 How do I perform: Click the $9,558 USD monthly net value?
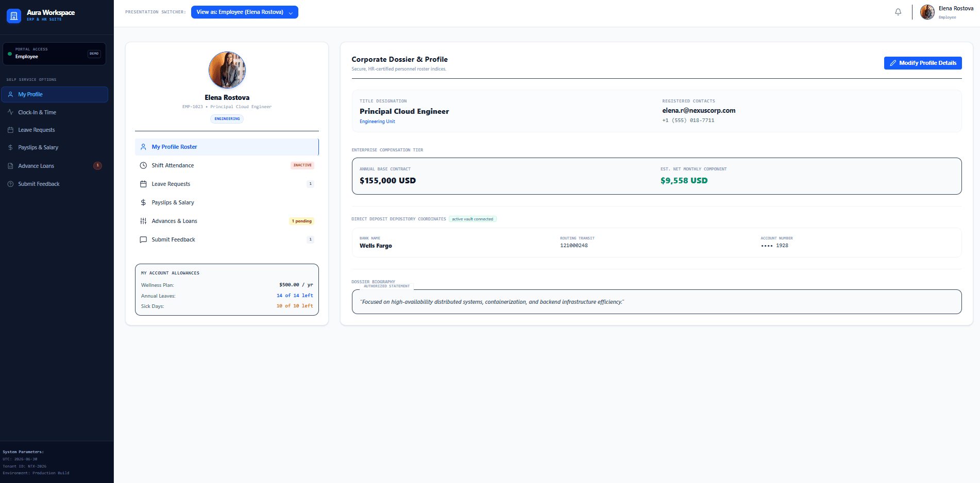coord(684,181)
